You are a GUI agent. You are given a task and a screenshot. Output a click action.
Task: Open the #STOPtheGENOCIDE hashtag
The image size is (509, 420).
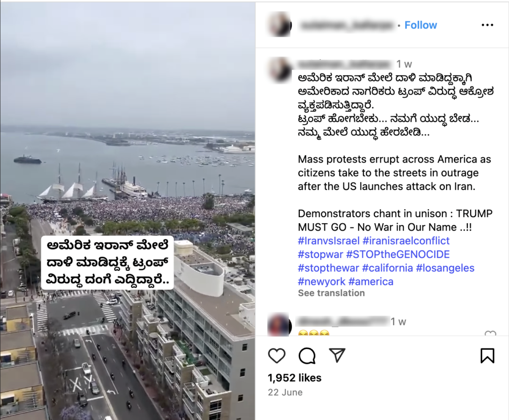398,254
